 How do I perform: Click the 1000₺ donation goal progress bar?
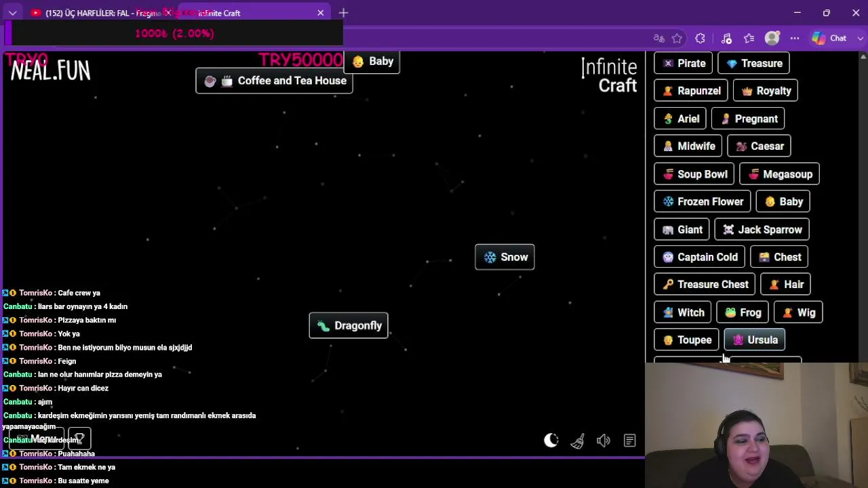pos(174,33)
